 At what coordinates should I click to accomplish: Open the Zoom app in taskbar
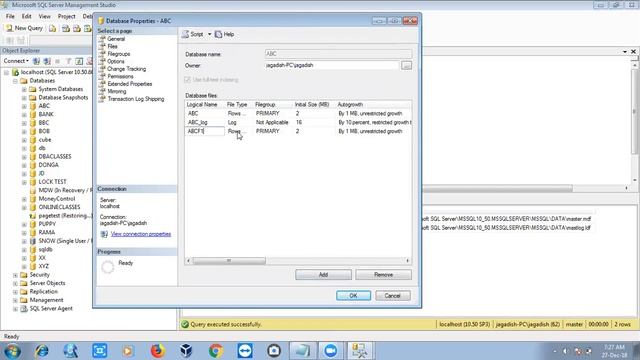(x=331, y=351)
